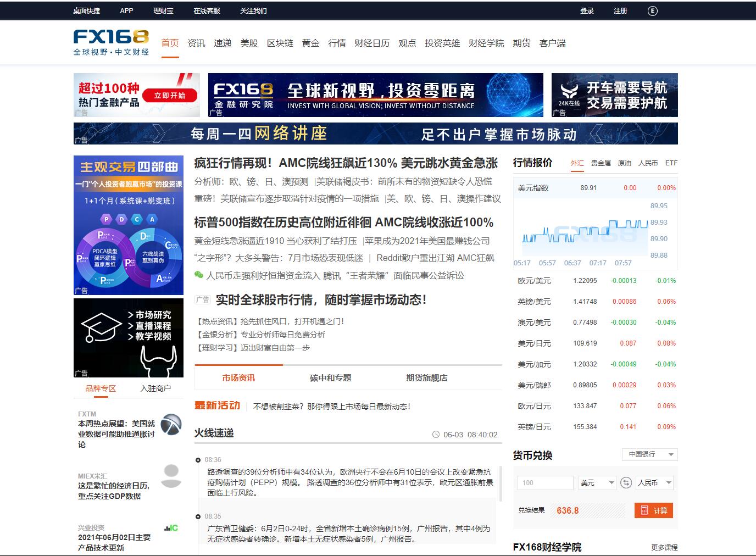Switch to the 贵金属 quotes tab
Screen dimensions: 756x556
point(601,163)
